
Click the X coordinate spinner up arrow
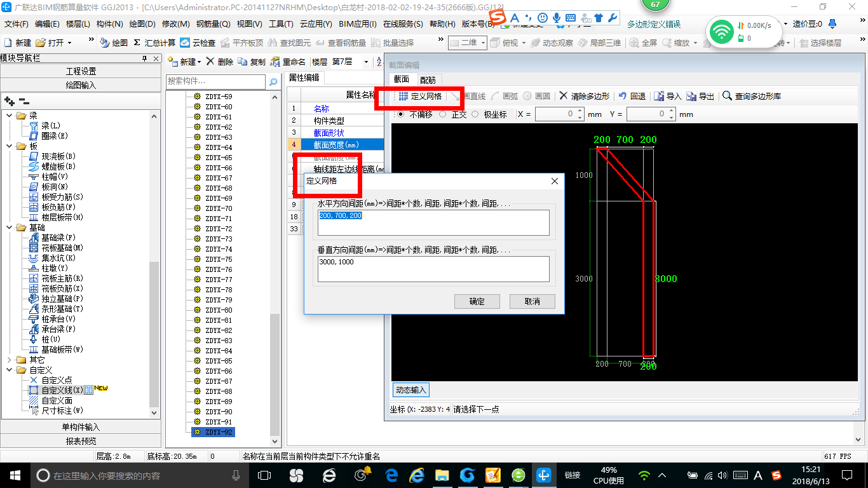(580, 111)
